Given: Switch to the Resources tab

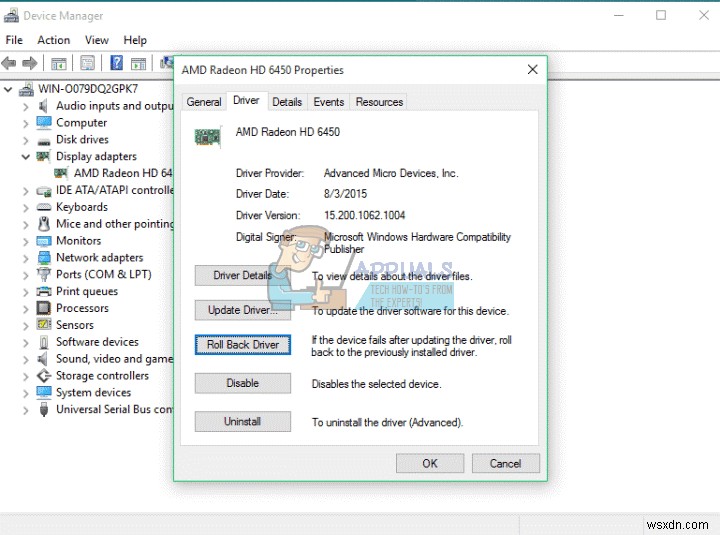Looking at the screenshot, I should pyautogui.click(x=379, y=102).
